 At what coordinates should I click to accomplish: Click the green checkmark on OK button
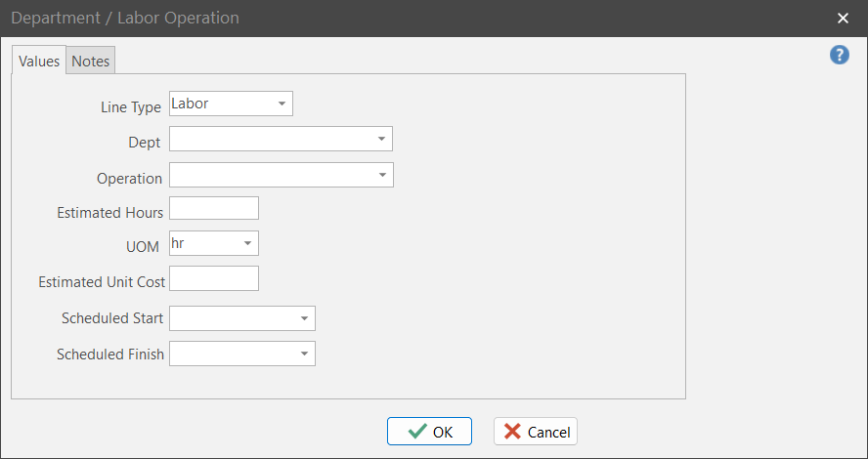point(417,432)
